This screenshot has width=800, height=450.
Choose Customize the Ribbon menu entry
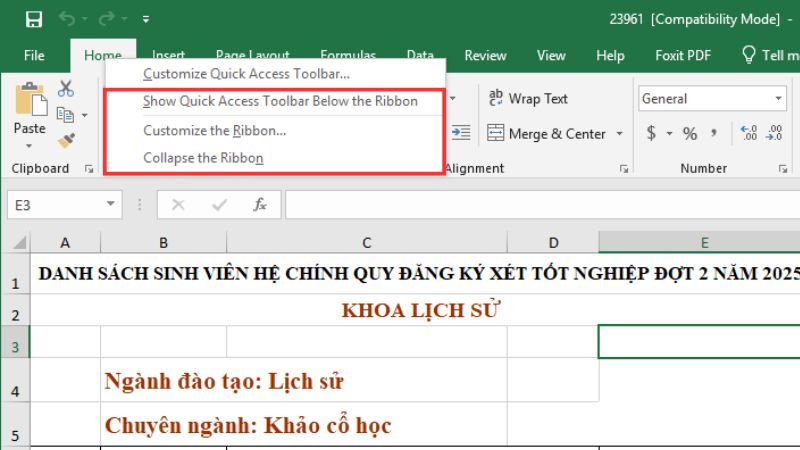tap(214, 130)
